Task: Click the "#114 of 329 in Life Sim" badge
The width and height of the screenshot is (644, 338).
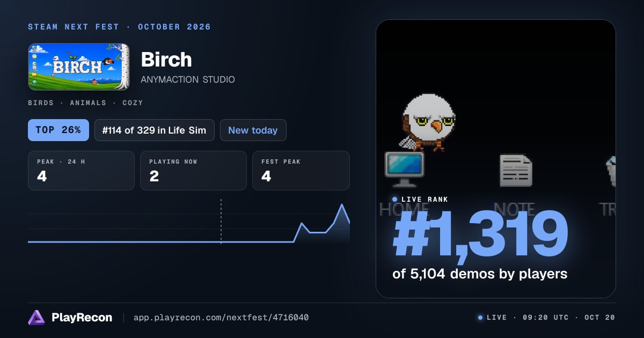Action: [x=155, y=130]
